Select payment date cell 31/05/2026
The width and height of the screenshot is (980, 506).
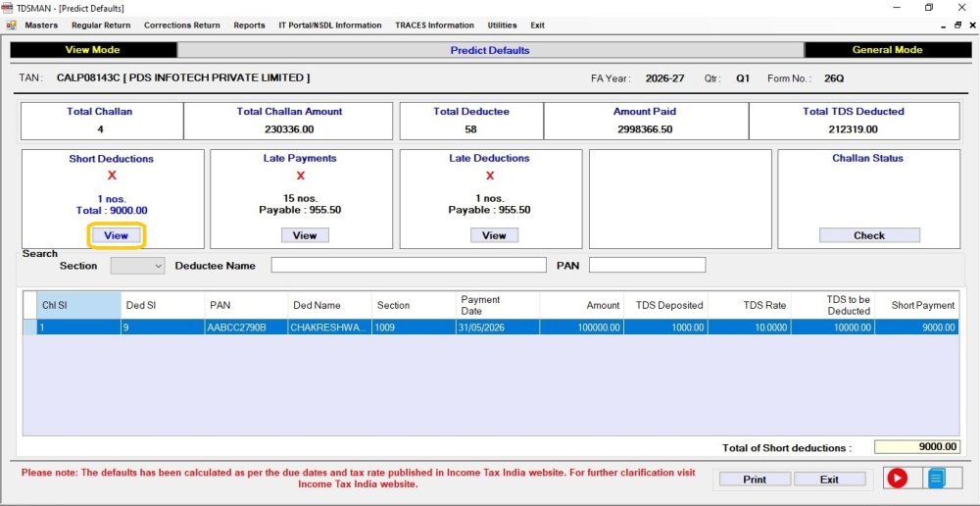point(498,328)
